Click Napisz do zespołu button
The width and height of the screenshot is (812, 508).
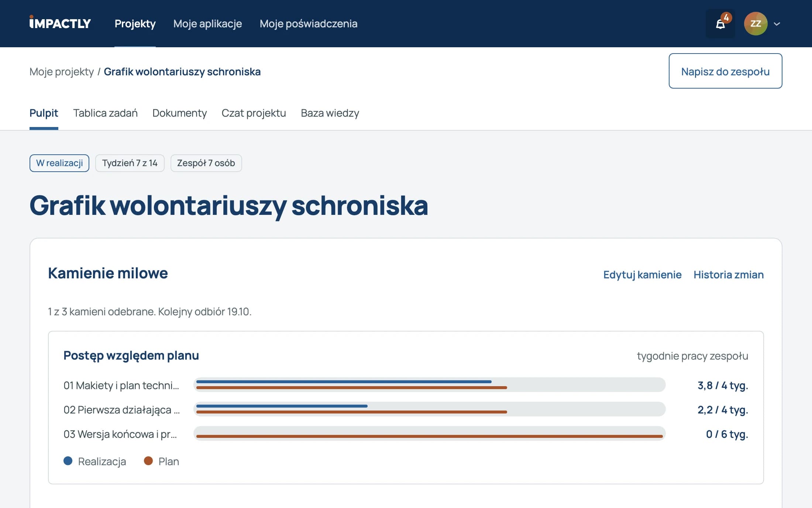pos(725,71)
